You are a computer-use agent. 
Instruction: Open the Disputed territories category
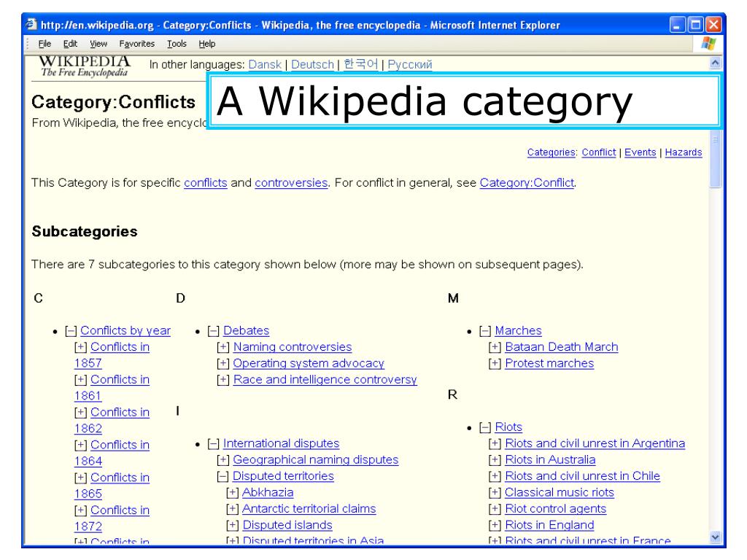(284, 476)
